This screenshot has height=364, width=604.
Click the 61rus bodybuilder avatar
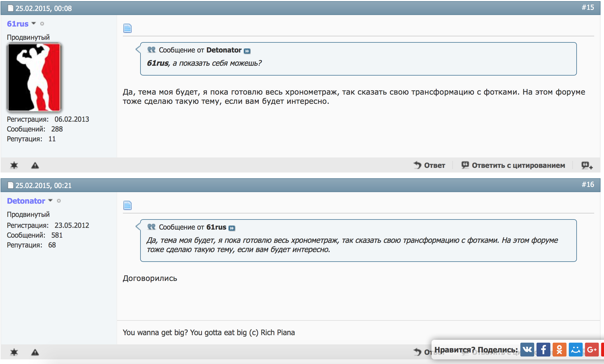point(34,77)
